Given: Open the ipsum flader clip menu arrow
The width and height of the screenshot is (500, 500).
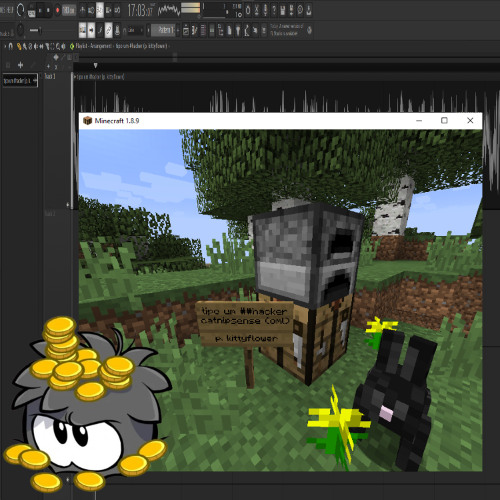Looking at the screenshot, I should 75,77.
